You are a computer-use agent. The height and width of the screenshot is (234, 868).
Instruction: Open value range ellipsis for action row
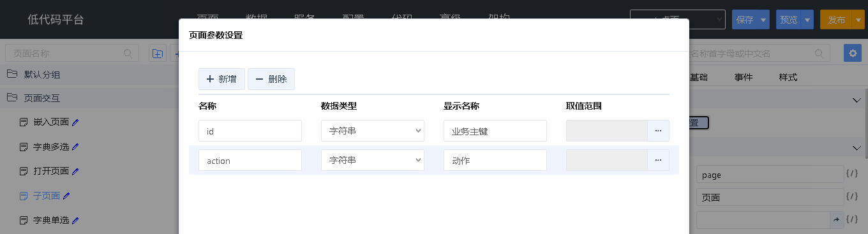coord(658,161)
